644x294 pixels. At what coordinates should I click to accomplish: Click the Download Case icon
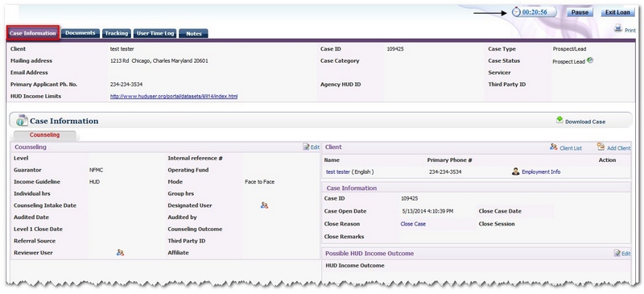tap(559, 120)
